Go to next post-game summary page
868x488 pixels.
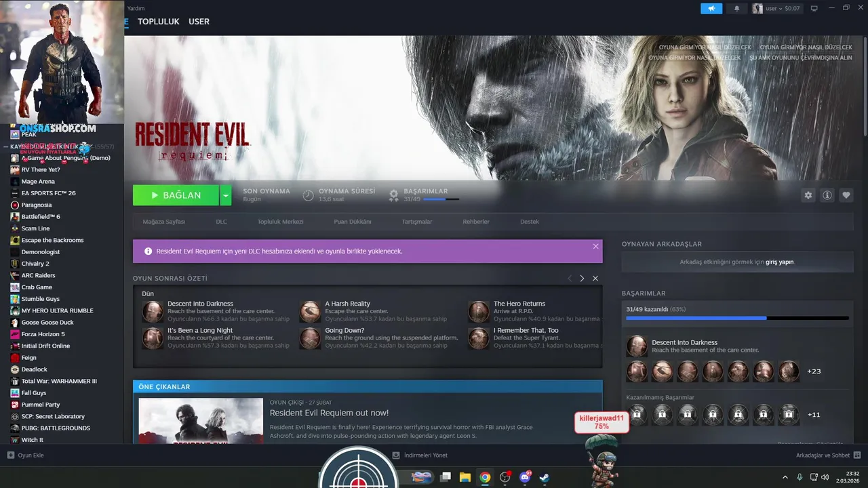point(582,279)
